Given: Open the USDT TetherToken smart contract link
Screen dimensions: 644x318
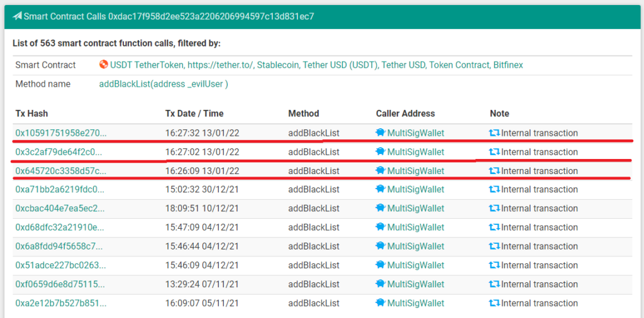Looking at the screenshot, I should tap(316, 65).
